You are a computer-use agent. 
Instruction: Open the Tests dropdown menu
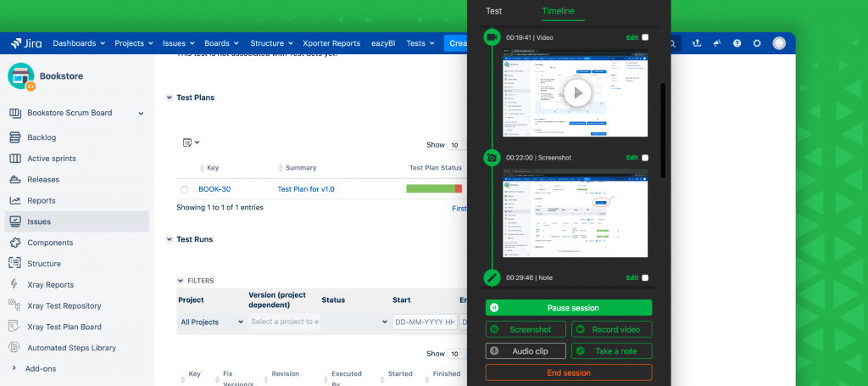(x=420, y=43)
